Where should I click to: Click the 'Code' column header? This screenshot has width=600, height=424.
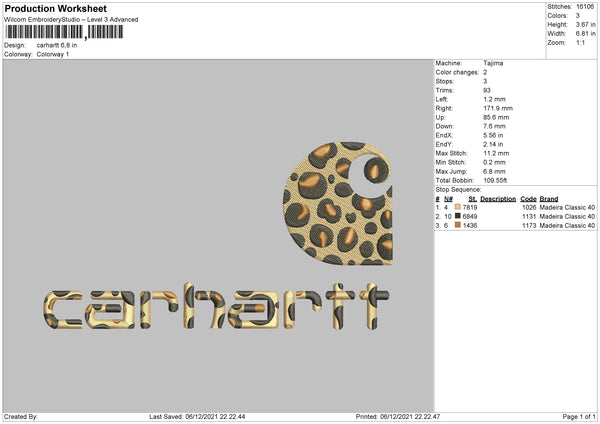point(528,199)
